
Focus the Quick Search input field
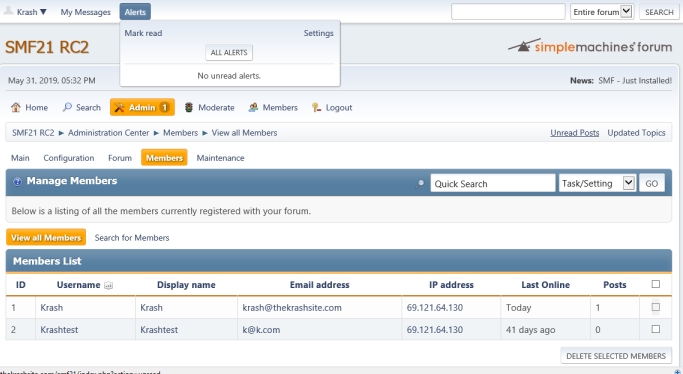point(493,183)
